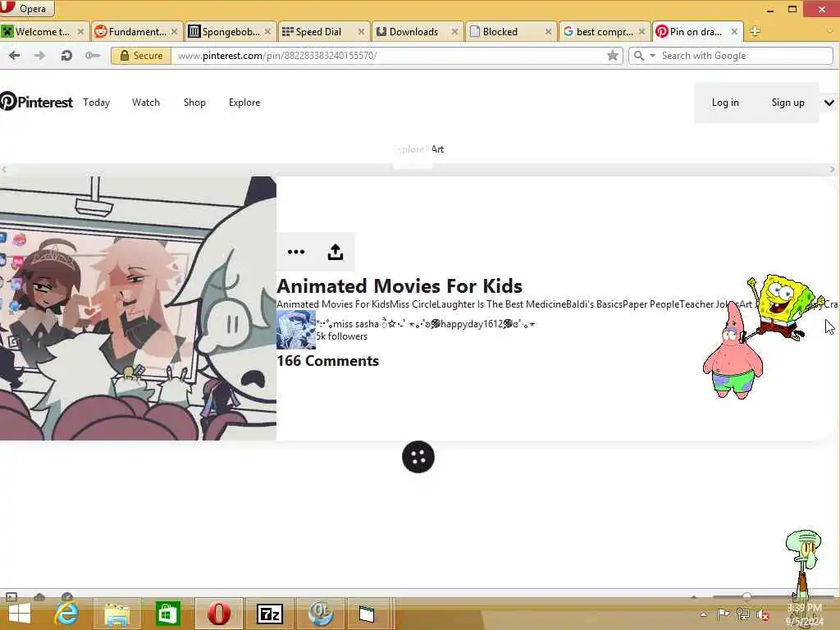This screenshot has height=630, width=840.
Task: Close the Blocked tab
Action: (x=548, y=32)
